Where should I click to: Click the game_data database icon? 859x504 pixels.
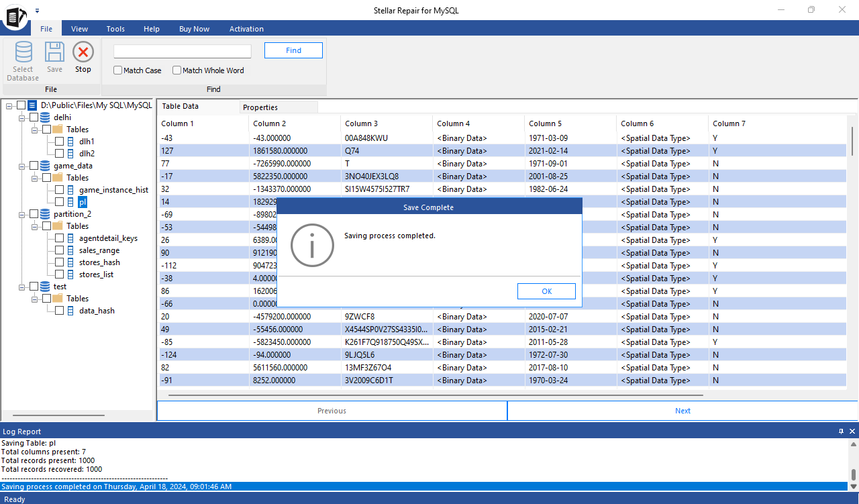click(x=45, y=166)
